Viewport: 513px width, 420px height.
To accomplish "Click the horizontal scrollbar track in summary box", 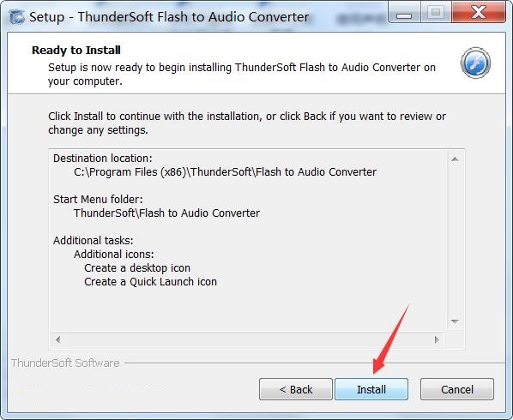I will click(x=247, y=340).
